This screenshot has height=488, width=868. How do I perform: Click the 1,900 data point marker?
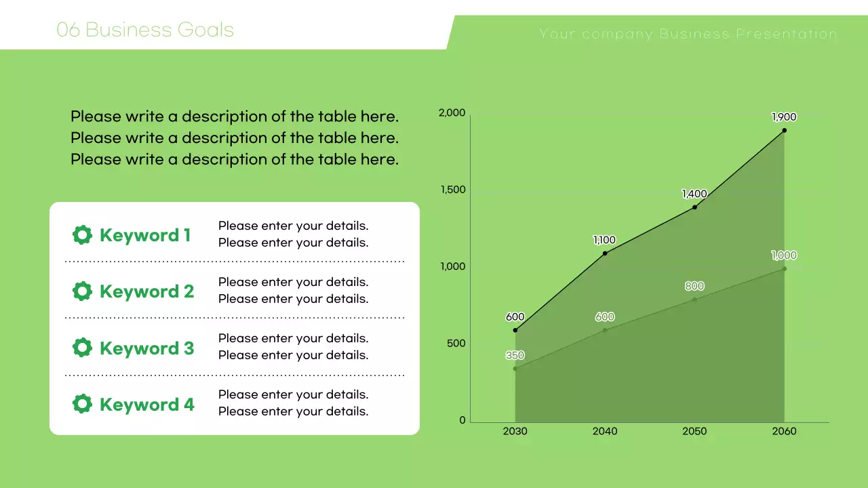coord(784,130)
